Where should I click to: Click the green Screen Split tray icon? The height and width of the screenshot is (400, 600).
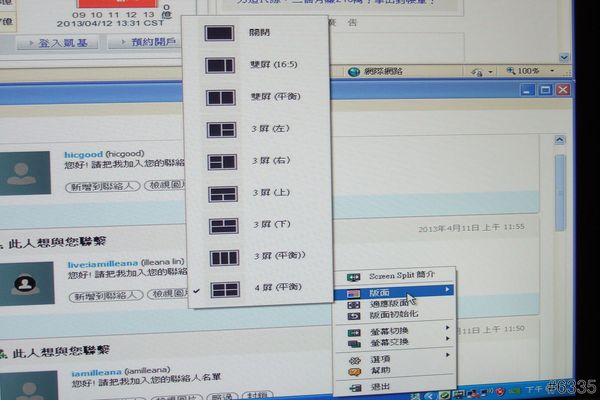[445, 395]
